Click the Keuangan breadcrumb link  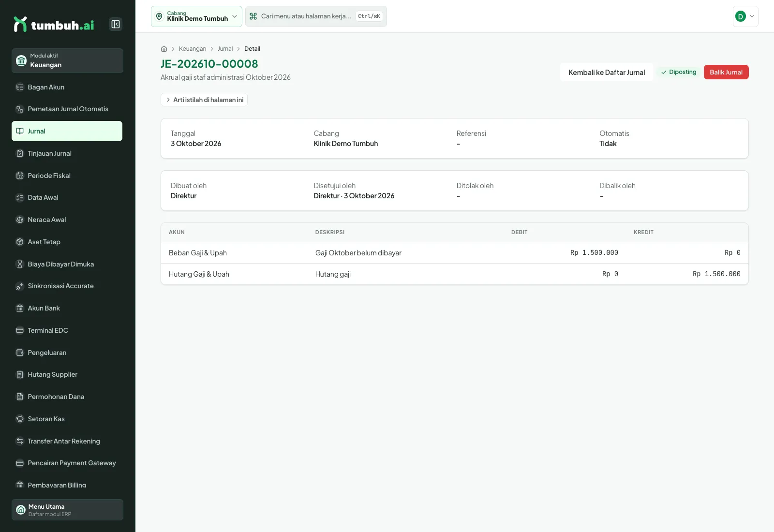click(193, 49)
